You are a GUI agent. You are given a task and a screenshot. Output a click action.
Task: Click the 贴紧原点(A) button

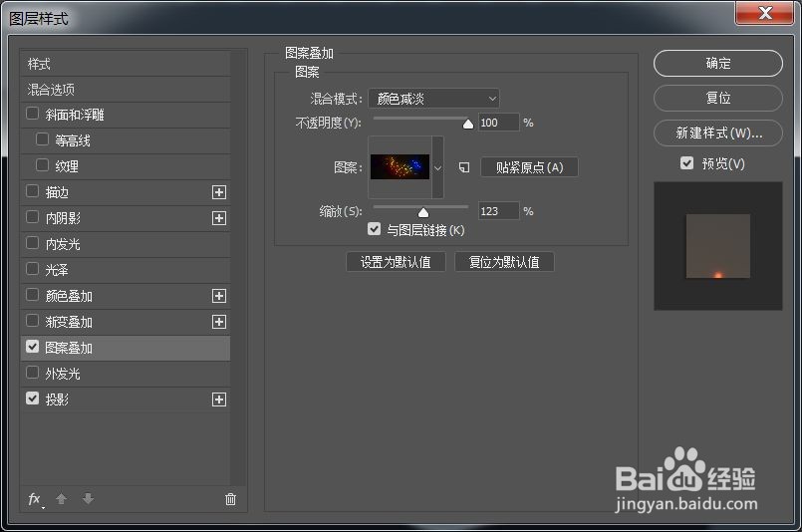(x=529, y=167)
